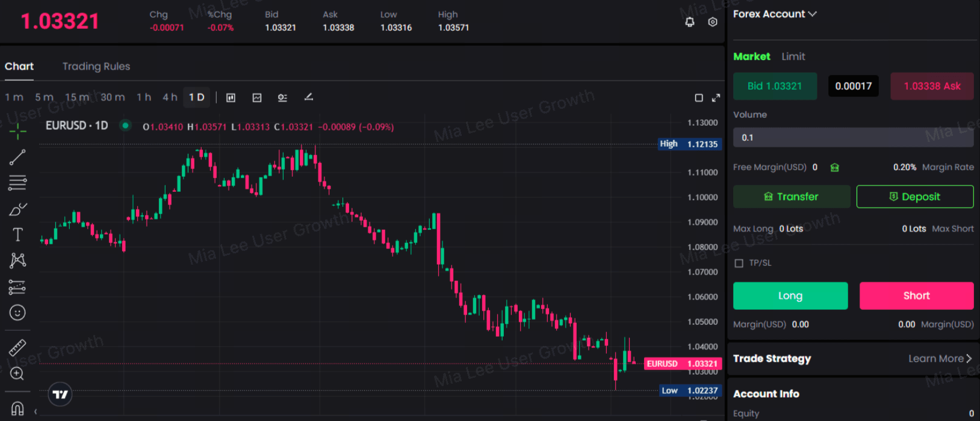Click the large 1.03321 current price
This screenshot has width=980, height=421.
point(60,22)
